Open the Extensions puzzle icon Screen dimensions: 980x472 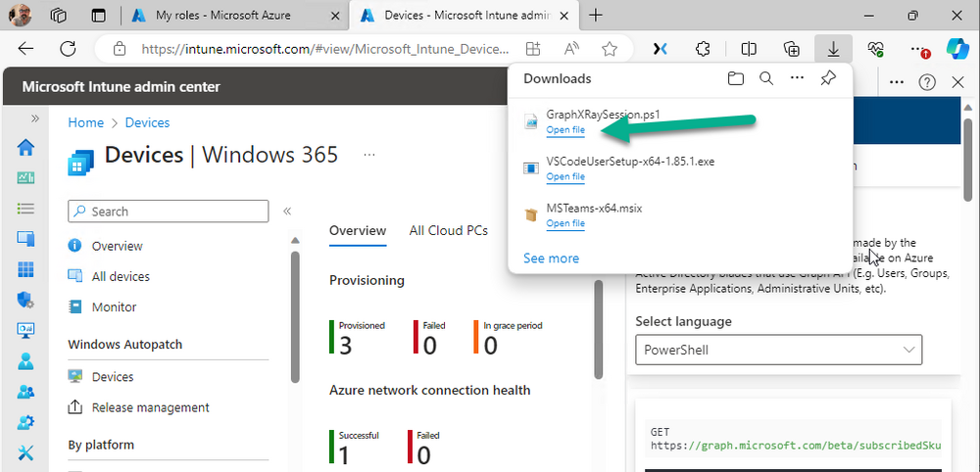pyautogui.click(x=704, y=49)
